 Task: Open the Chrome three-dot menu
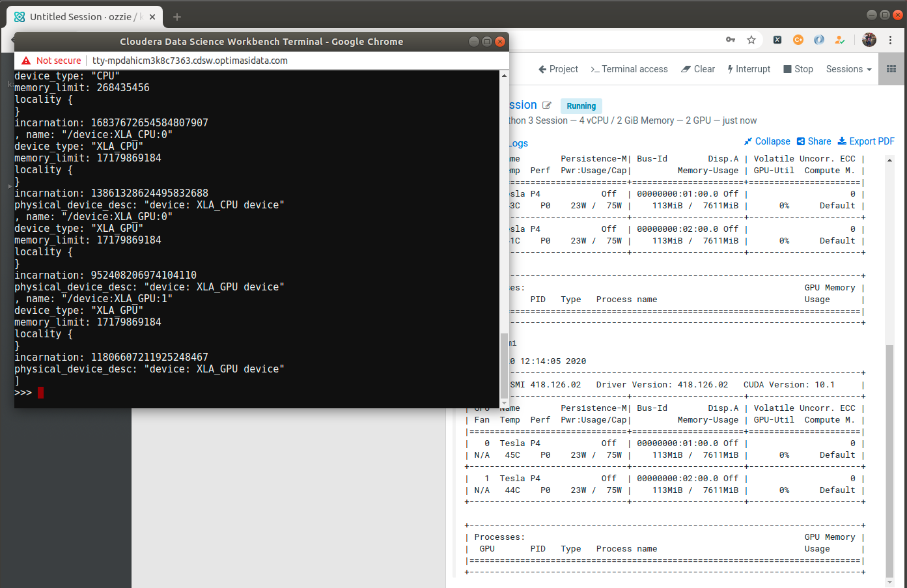[x=890, y=40]
